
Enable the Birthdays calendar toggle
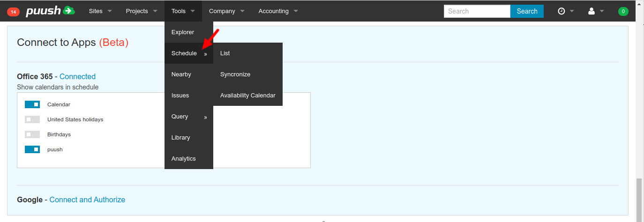(32, 134)
